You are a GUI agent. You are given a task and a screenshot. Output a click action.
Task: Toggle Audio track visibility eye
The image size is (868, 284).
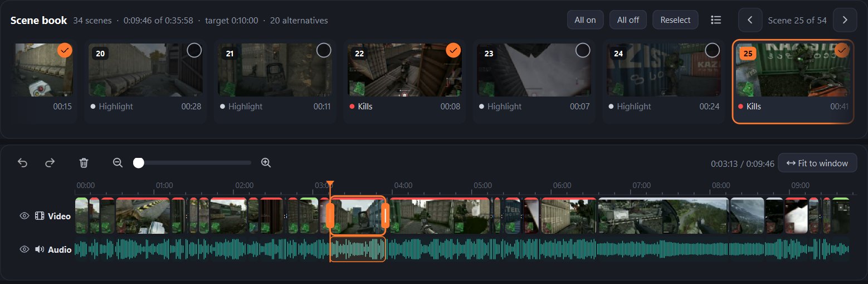pos(24,249)
